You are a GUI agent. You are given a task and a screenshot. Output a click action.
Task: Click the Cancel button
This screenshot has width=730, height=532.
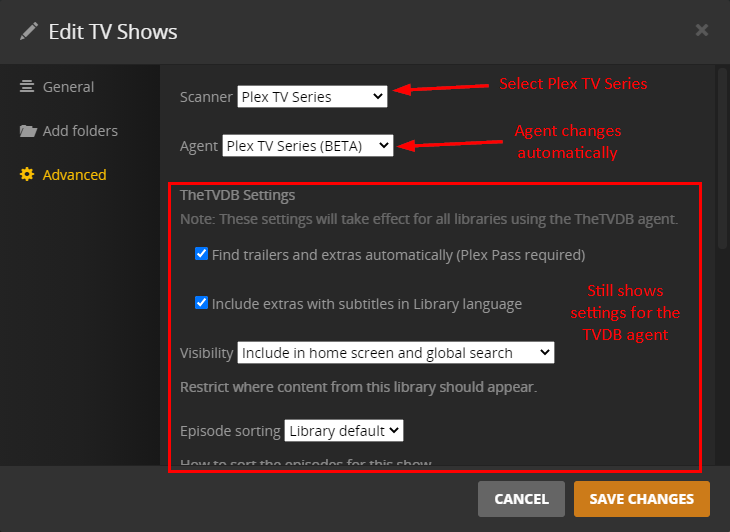pyautogui.click(x=521, y=499)
